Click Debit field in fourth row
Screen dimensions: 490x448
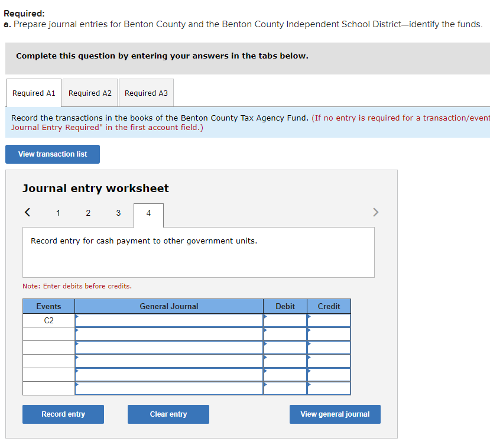pyautogui.click(x=285, y=361)
